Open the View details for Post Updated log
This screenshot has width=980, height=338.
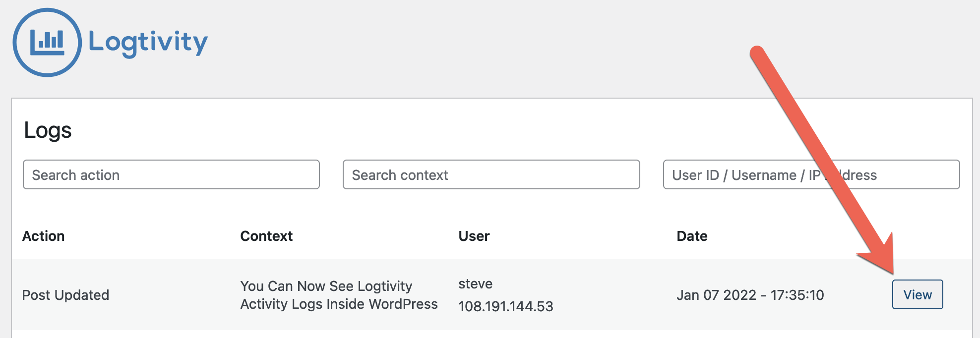click(x=917, y=294)
